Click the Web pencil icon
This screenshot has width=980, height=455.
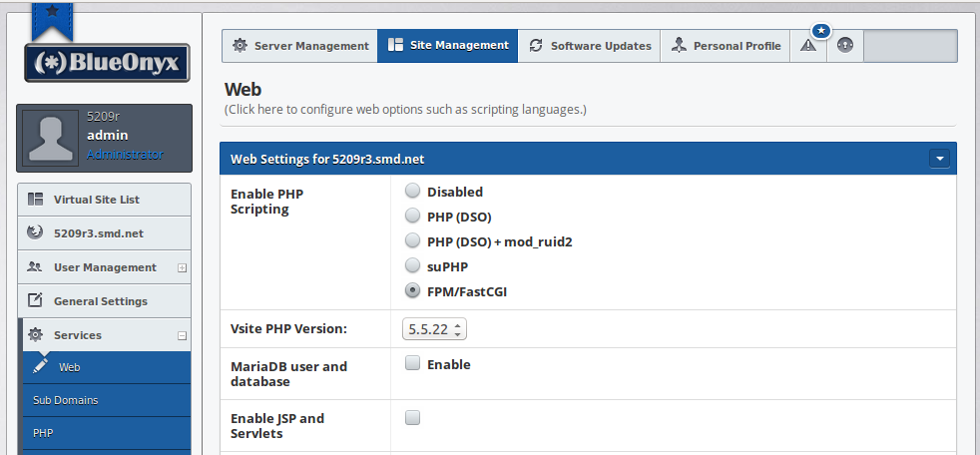pos(41,365)
